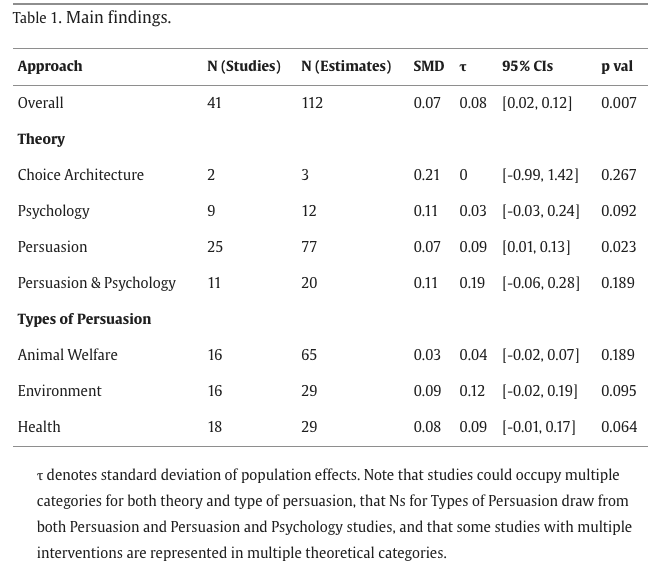Click the Table 1 Main findings caption
The height and width of the screenshot is (581, 664).
click(92, 18)
